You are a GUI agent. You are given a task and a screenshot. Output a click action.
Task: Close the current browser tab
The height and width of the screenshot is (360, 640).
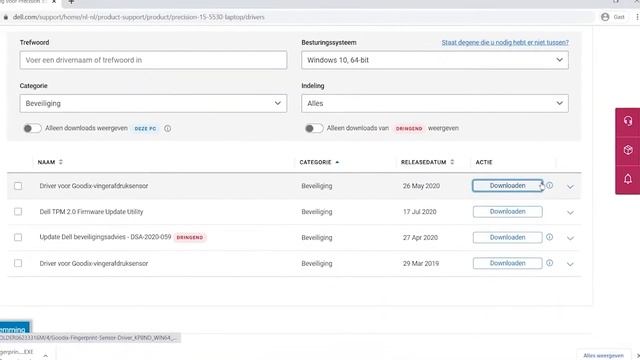point(54,2)
